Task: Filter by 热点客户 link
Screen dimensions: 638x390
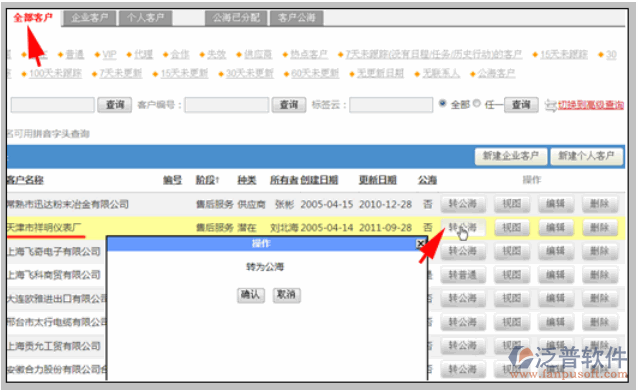Action: [309, 55]
